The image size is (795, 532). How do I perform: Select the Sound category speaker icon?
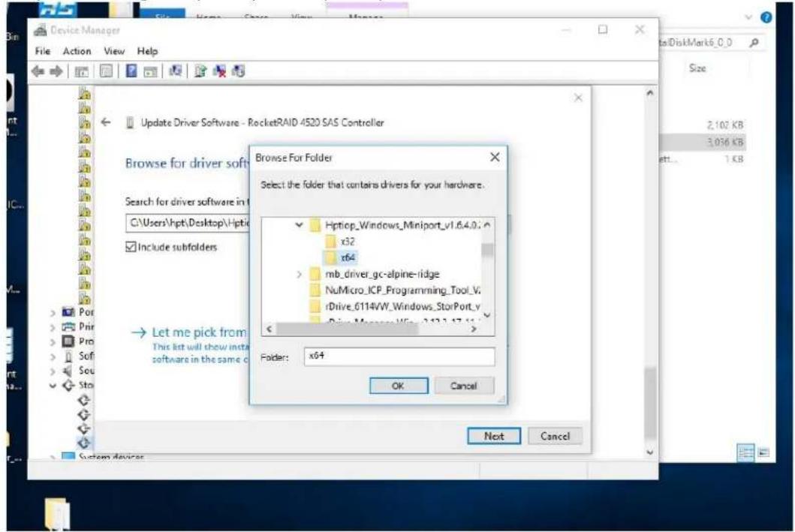click(68, 371)
